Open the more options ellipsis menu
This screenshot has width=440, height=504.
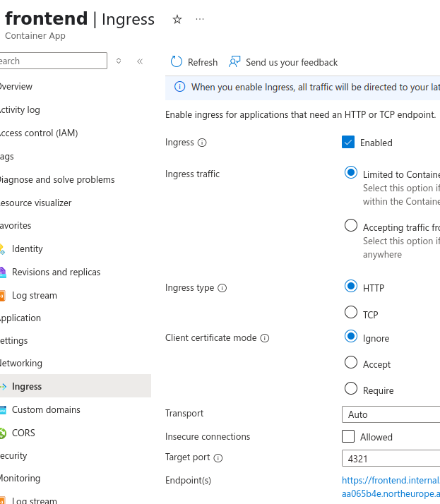tap(200, 19)
